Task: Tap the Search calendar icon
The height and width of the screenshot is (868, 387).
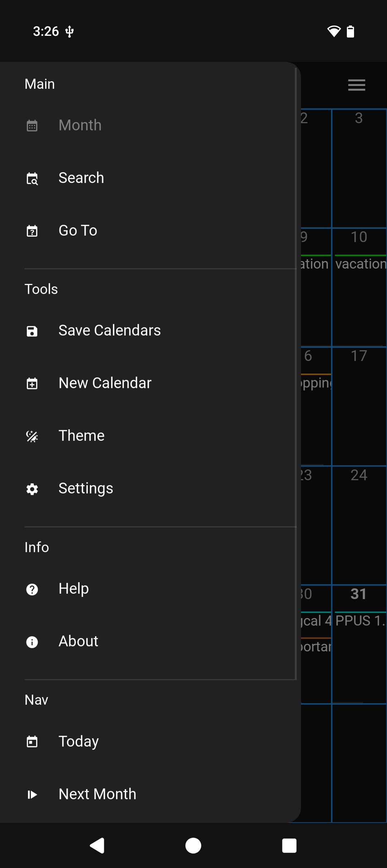Action: click(32, 178)
